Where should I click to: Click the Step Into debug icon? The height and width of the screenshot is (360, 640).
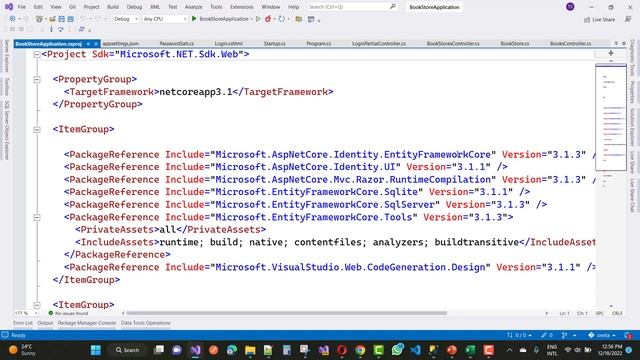point(51,29)
